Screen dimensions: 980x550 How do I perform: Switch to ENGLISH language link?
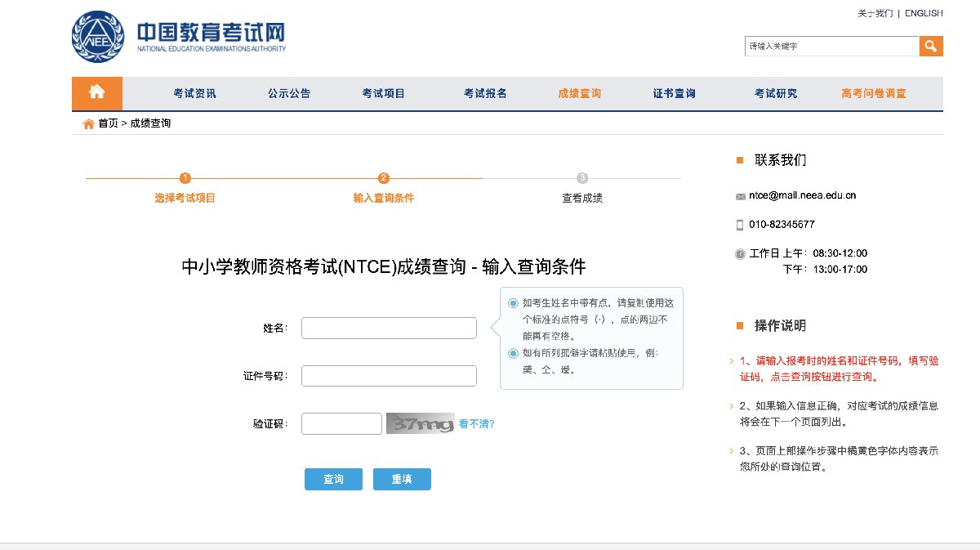pos(924,13)
